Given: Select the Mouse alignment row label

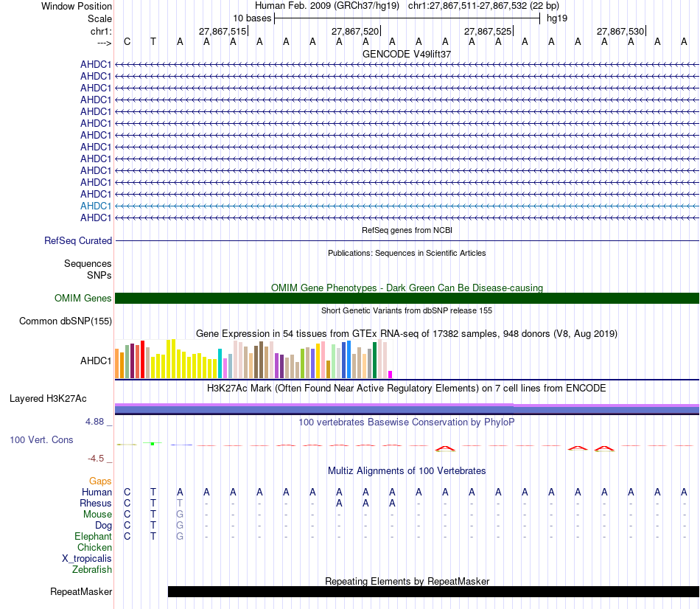Looking at the screenshot, I should point(97,515).
